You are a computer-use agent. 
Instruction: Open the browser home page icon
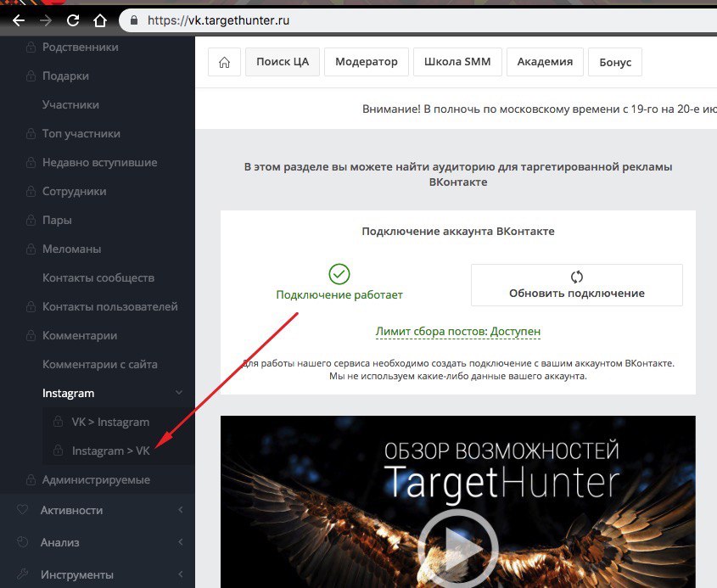[99, 20]
